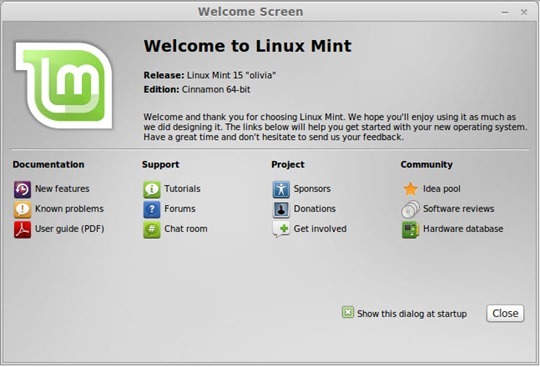Click the Software reviews discs icon

click(x=411, y=209)
